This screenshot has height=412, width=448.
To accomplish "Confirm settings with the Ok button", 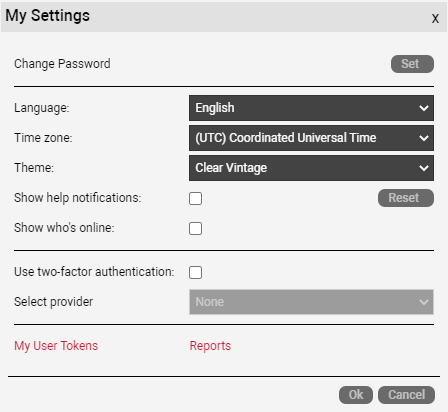I will click(356, 395).
